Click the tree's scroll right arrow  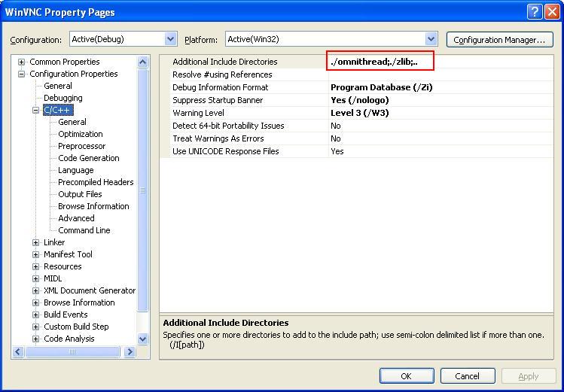(x=130, y=352)
